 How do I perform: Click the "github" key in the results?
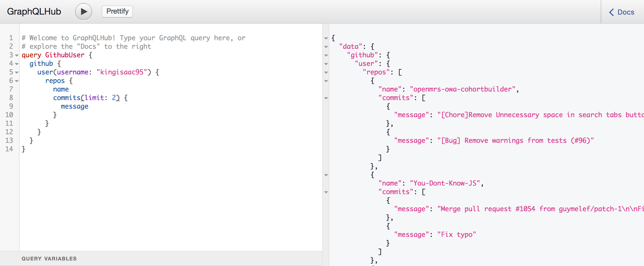[x=363, y=55]
